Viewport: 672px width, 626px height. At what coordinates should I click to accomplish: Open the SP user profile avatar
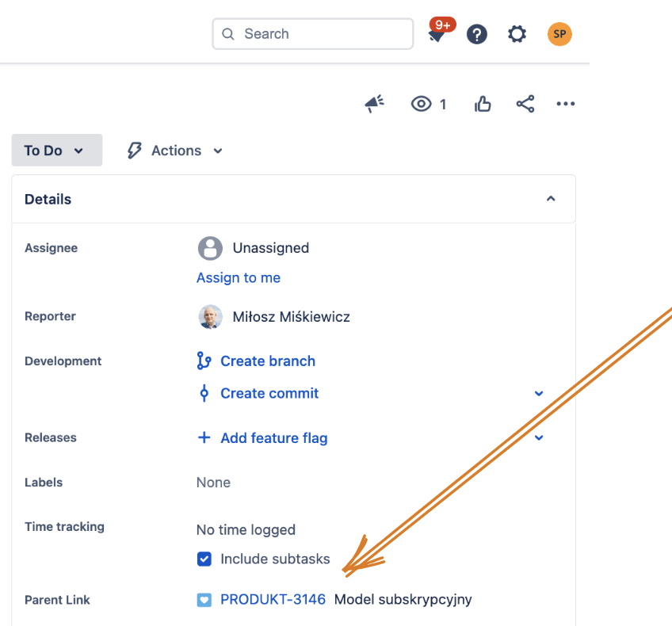tap(559, 34)
